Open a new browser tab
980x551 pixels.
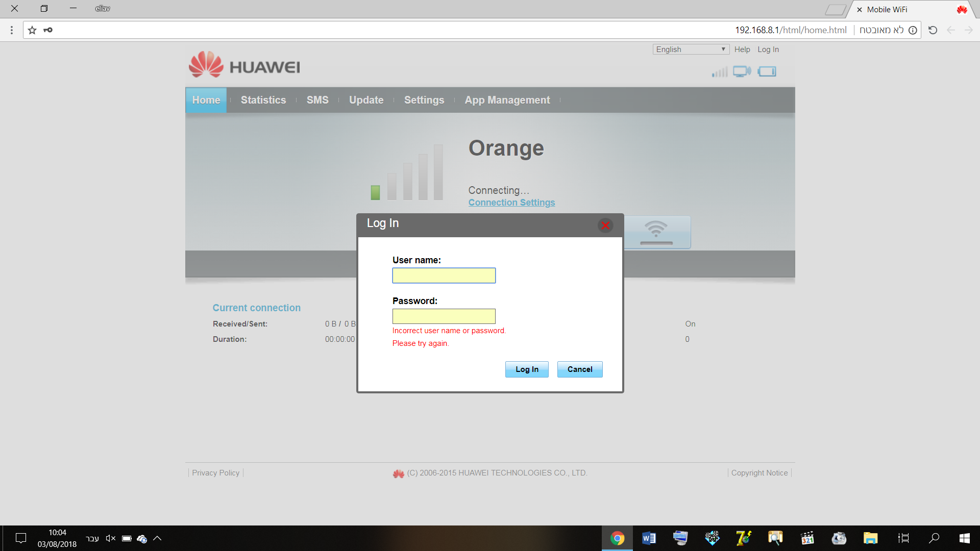(x=835, y=10)
